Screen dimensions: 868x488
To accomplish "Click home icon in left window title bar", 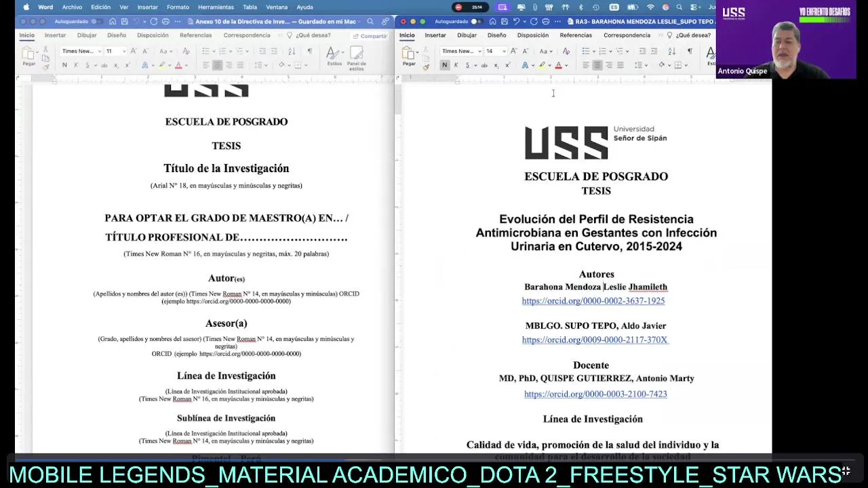I will (113, 22).
